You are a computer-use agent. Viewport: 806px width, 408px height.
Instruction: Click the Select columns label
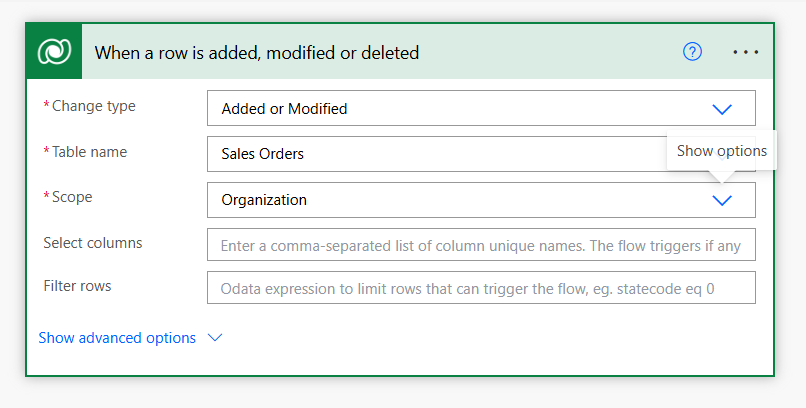93,243
